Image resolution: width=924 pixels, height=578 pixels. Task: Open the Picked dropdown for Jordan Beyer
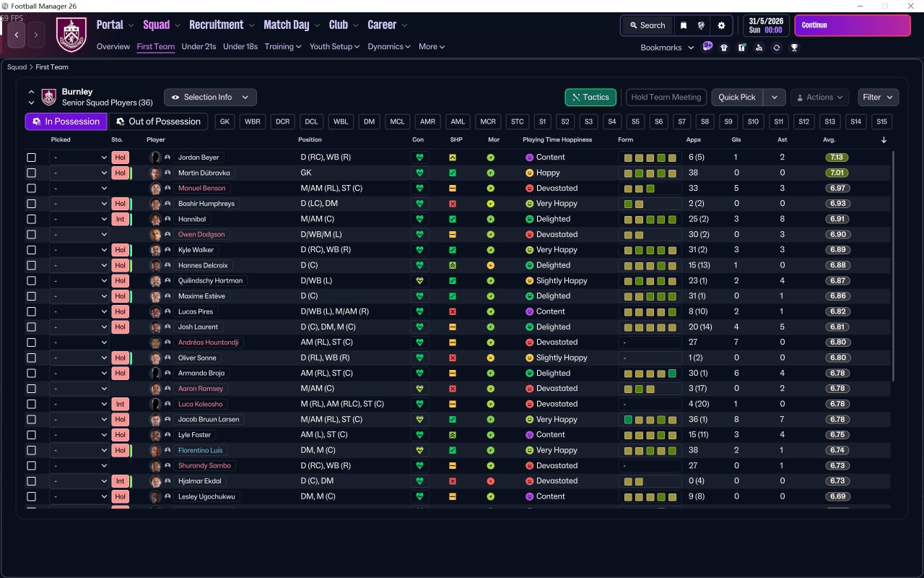pyautogui.click(x=79, y=158)
